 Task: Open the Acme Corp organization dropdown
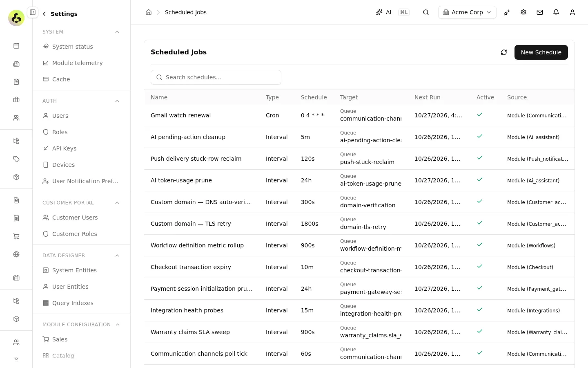click(x=467, y=12)
